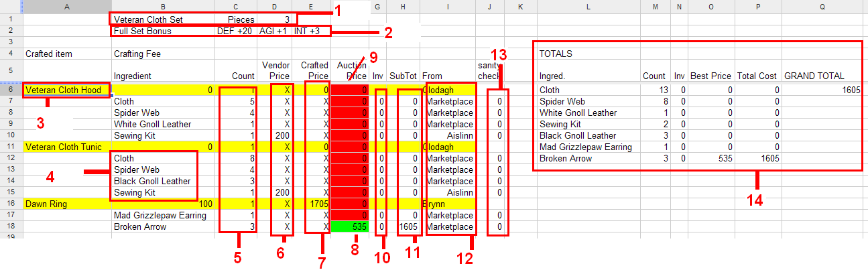
Task: Click the Pieces count cell showing 3
Action: pyautogui.click(x=275, y=19)
